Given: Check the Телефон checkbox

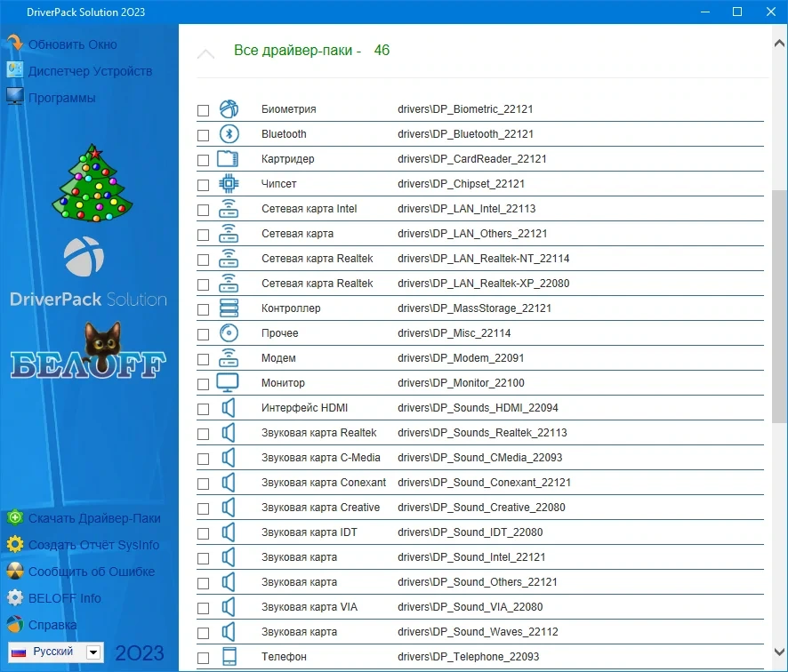Looking at the screenshot, I should click(x=203, y=658).
